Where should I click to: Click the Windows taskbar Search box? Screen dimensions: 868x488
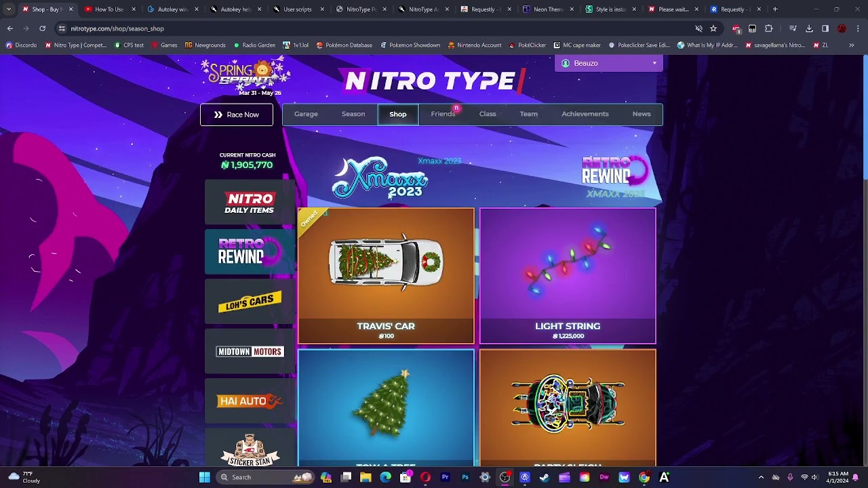(267, 477)
